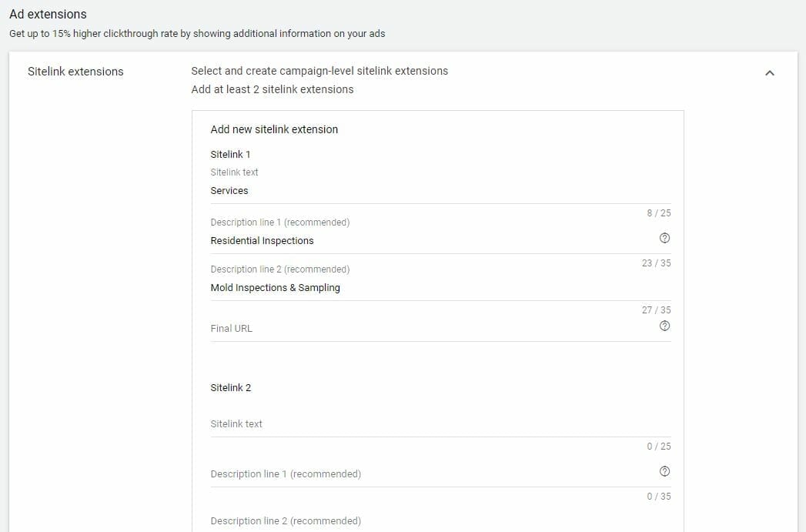The image size is (806, 532).
Task: Click the Add at least 2 sitelinks hint
Action: pyautogui.click(x=272, y=89)
